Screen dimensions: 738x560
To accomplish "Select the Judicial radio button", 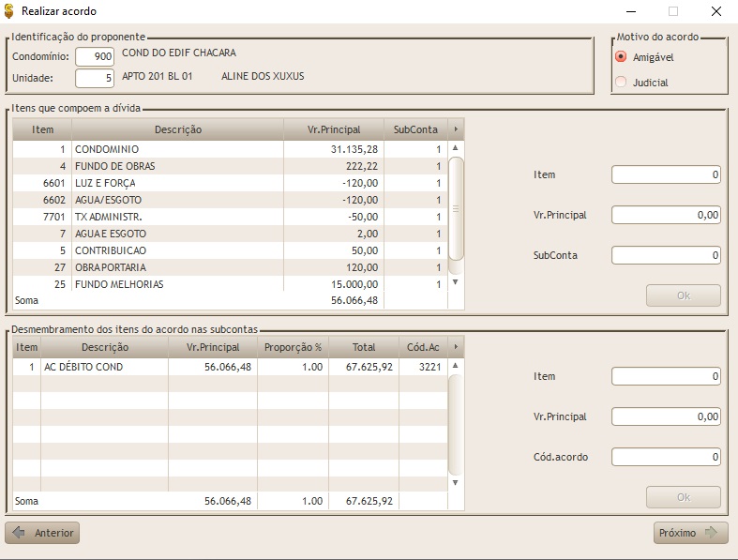I will [621, 83].
